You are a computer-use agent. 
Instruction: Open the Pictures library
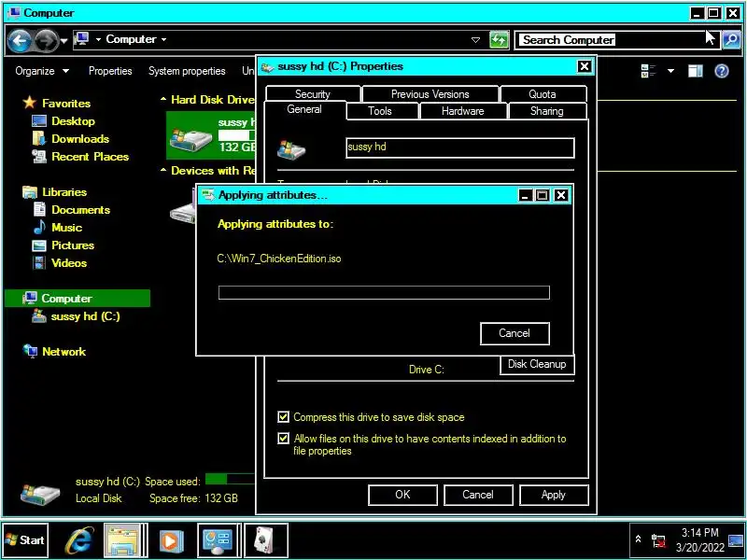click(73, 245)
